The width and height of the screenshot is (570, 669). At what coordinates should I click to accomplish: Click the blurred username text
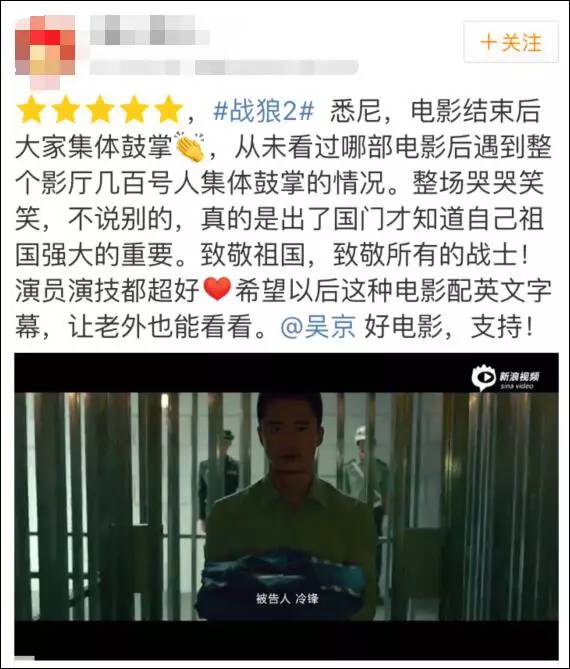coord(149,30)
